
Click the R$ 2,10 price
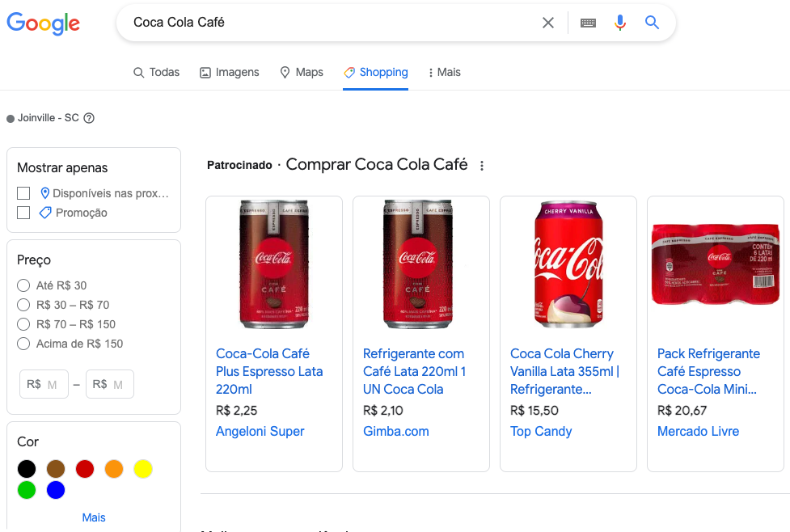[x=383, y=411]
